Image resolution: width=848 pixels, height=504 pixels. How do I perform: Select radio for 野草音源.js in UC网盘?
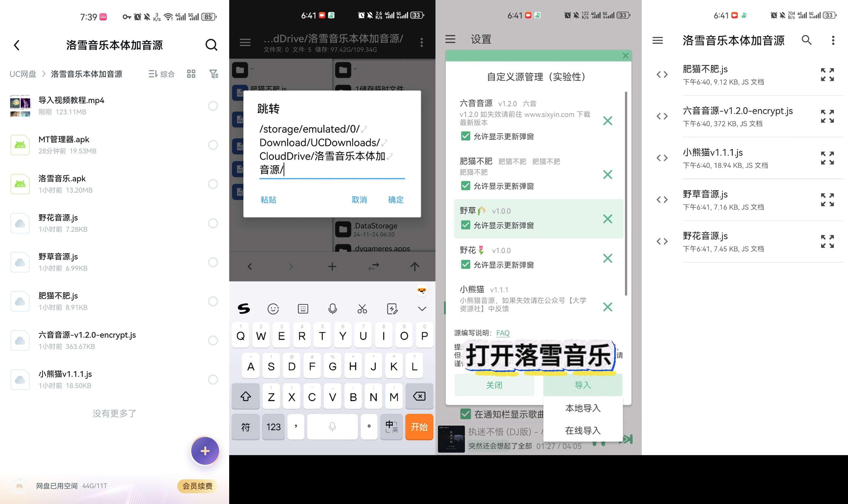(x=213, y=262)
